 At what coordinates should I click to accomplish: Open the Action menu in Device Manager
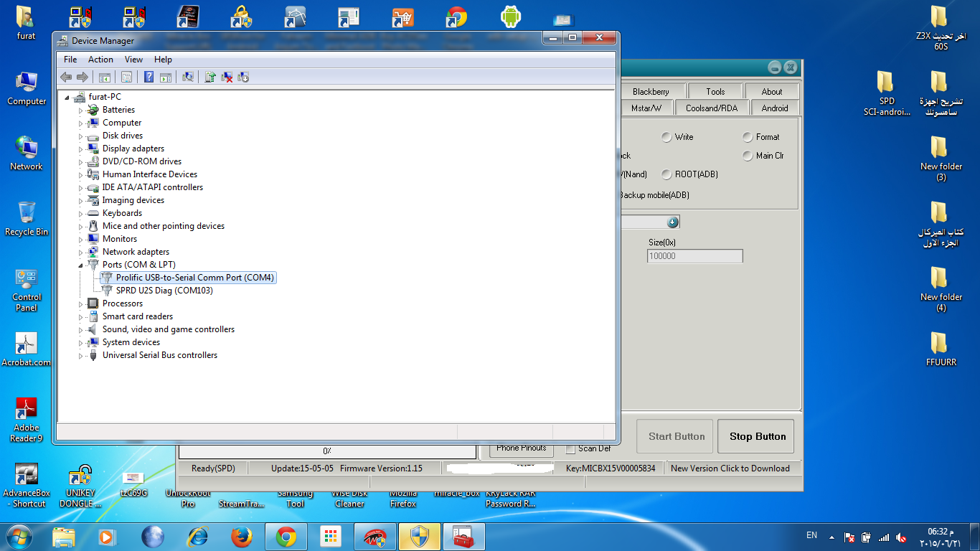100,60
